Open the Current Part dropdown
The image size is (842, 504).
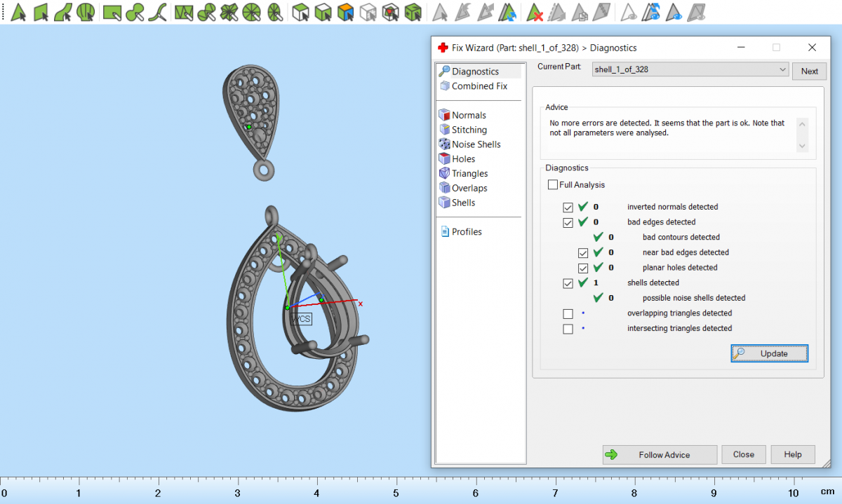(782, 70)
